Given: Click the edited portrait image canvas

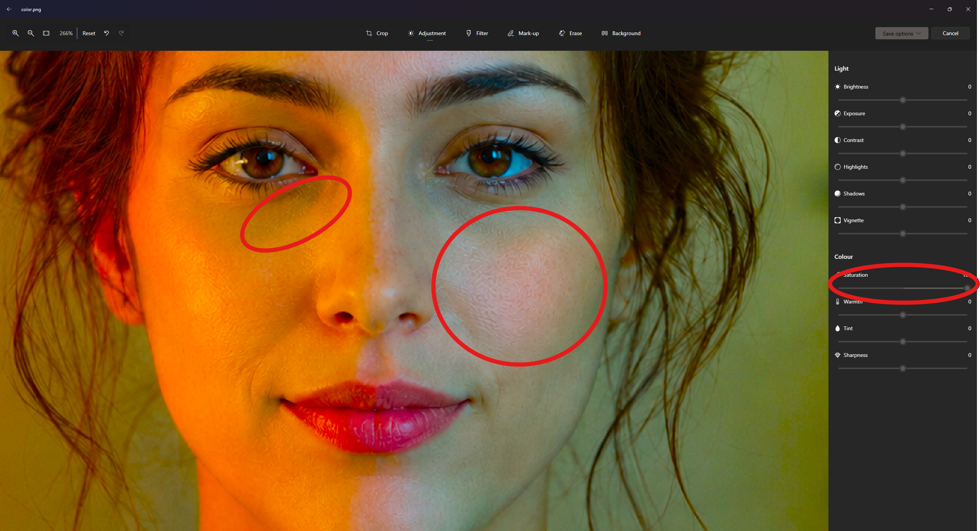Looking at the screenshot, I should [414, 291].
